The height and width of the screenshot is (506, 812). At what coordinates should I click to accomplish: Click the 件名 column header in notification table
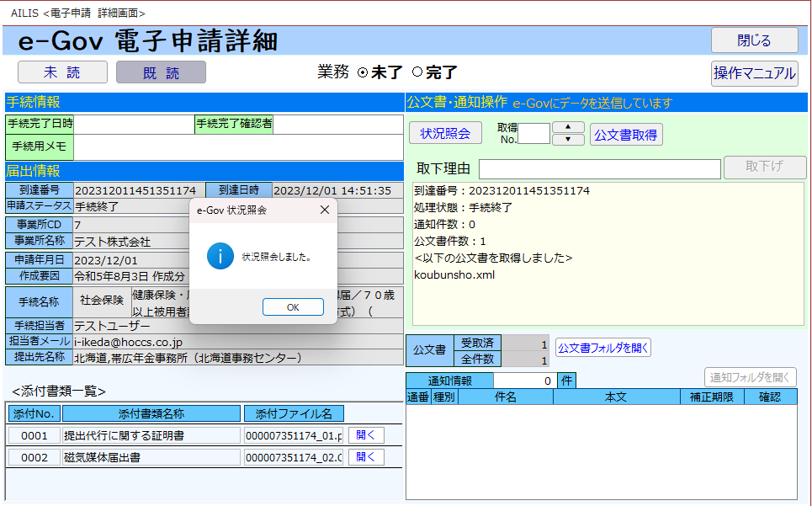point(505,397)
